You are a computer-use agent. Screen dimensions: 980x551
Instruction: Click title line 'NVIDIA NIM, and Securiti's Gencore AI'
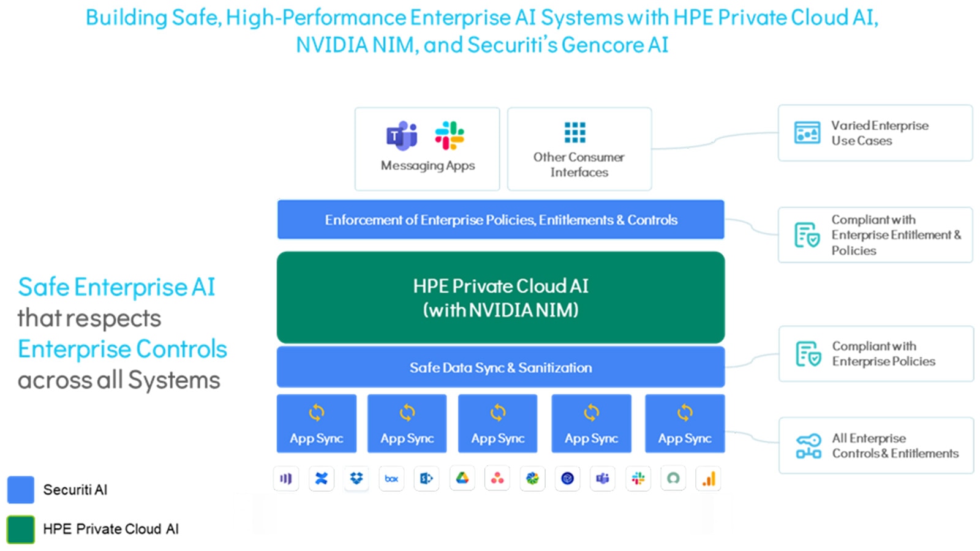click(482, 45)
